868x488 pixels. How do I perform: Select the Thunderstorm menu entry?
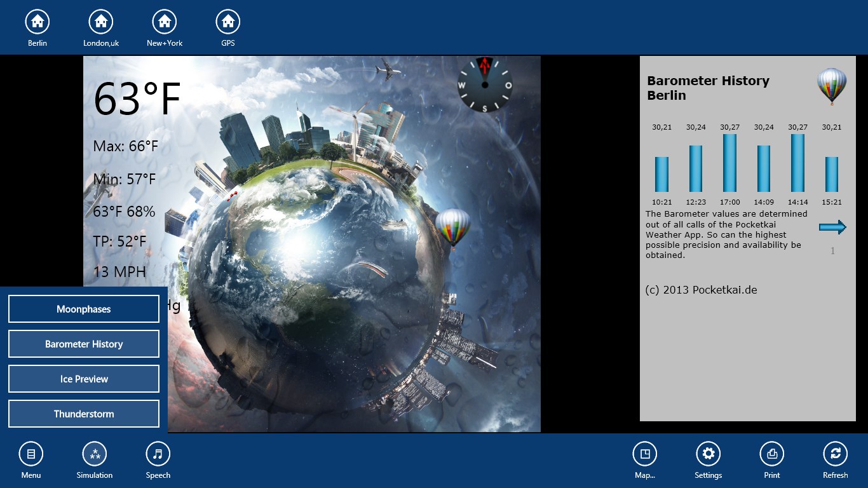point(83,414)
